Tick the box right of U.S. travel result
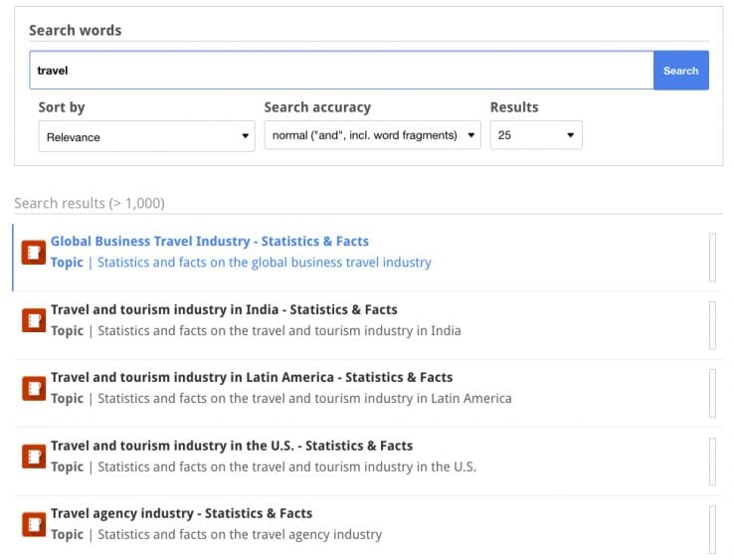Viewport: 734px width, 560px height. 712,462
